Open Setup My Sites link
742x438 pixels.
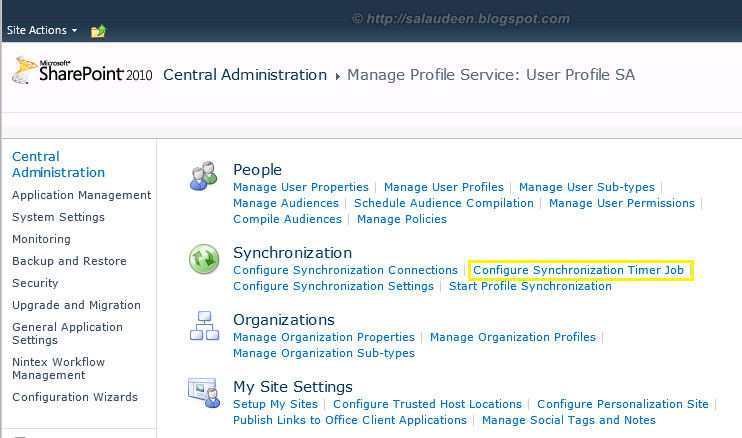[275, 404]
